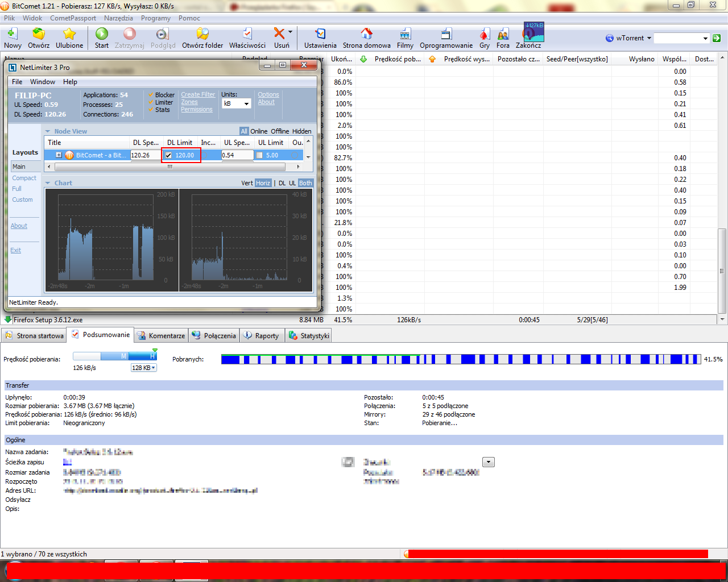Open the 128 KB speed limit dropdown
Screen dimensions: 728x582
tap(143, 368)
